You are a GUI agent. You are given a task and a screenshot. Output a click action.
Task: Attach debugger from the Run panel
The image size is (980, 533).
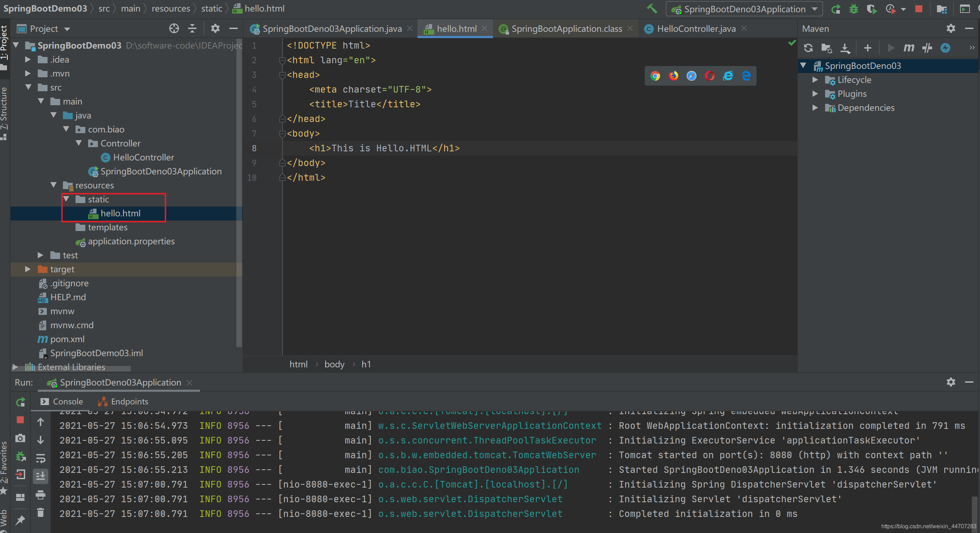pos(21,456)
